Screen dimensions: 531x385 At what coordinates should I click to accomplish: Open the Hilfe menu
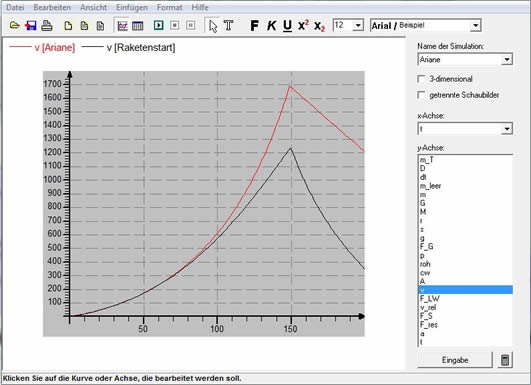(200, 7)
